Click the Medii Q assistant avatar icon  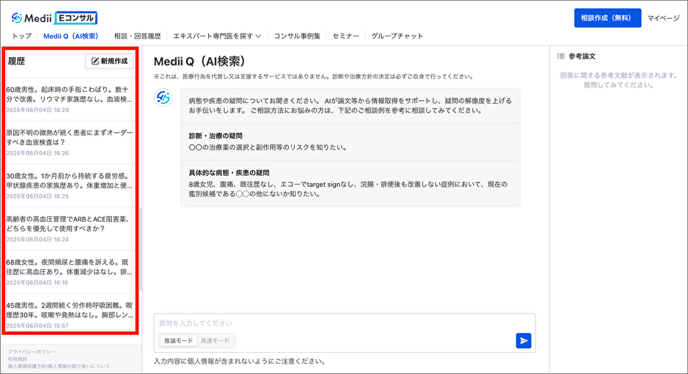point(163,97)
